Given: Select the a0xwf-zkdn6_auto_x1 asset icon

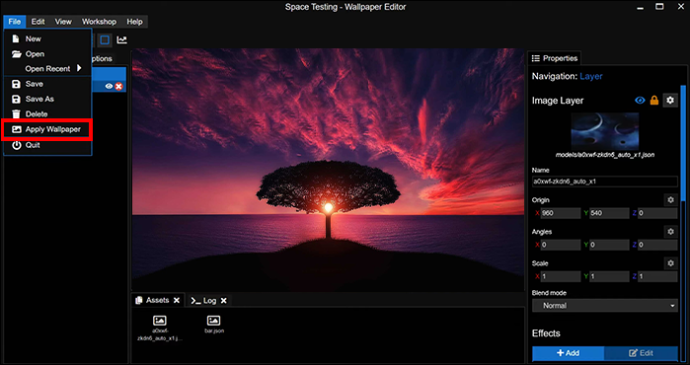Looking at the screenshot, I should click(x=160, y=321).
